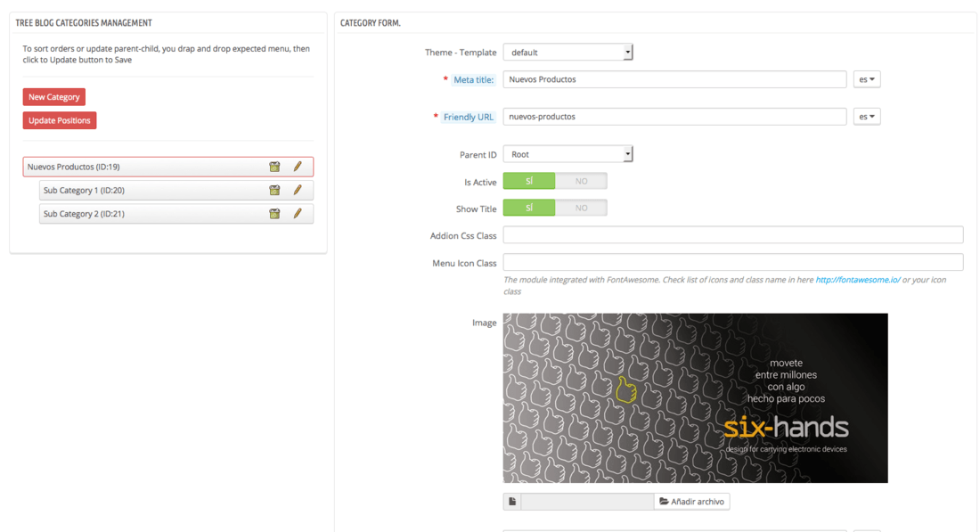Viewport: 980px width, 532px height.
Task: Set Is Active to SÍ
Action: point(528,181)
